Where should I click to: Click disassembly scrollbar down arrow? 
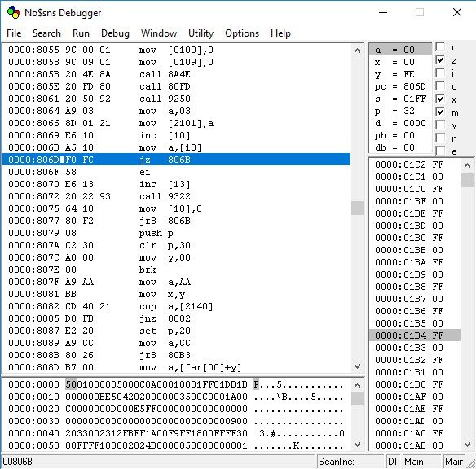(357, 366)
